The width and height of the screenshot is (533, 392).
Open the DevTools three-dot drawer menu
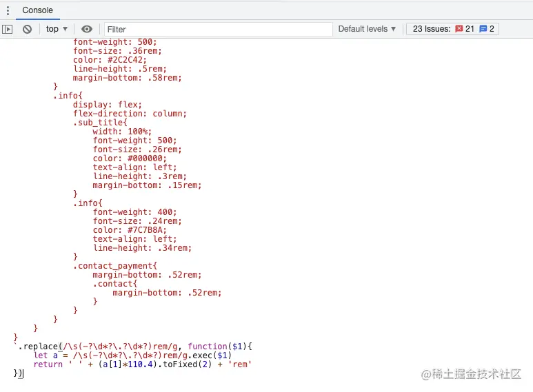[x=8, y=10]
